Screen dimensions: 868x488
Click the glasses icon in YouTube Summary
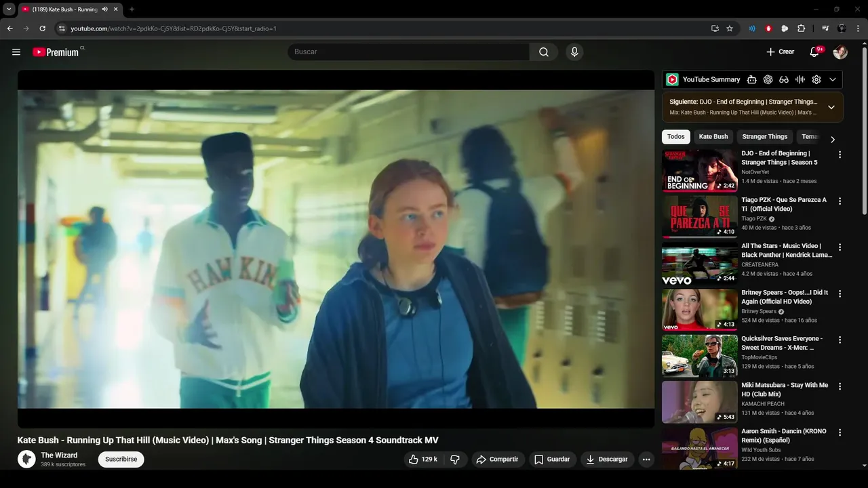(784, 79)
